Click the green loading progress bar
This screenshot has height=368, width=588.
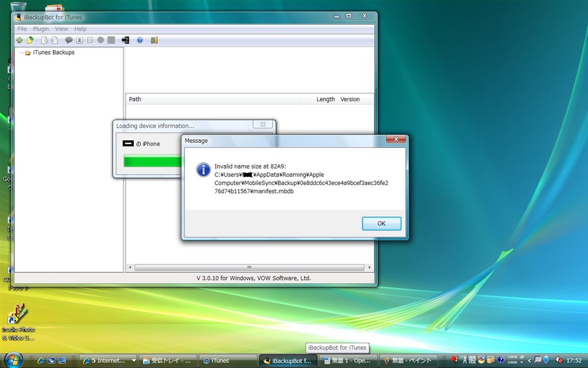click(152, 161)
